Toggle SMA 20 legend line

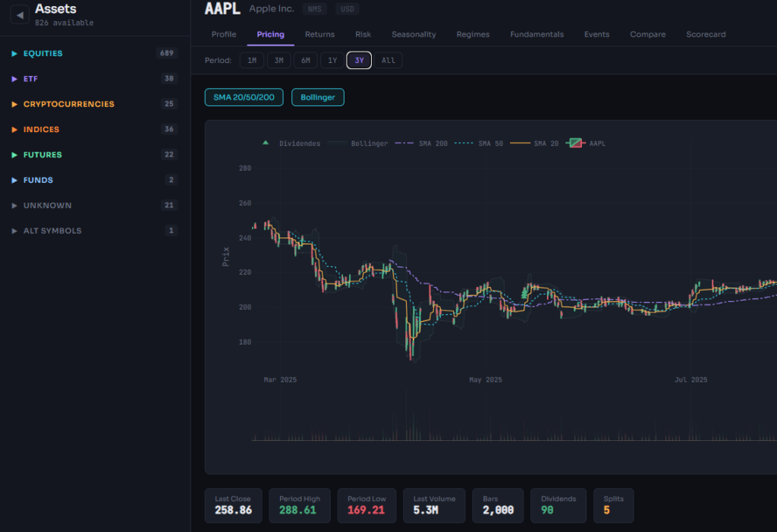coord(521,143)
